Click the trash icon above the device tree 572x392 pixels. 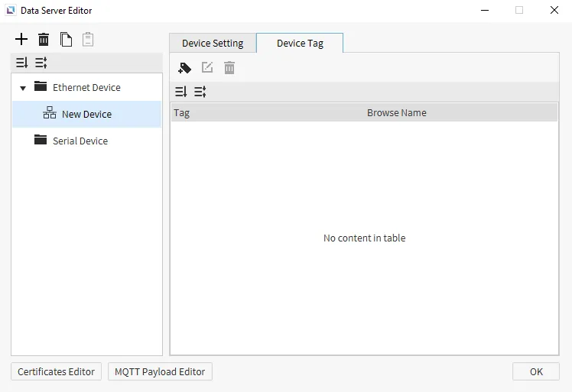pos(44,39)
